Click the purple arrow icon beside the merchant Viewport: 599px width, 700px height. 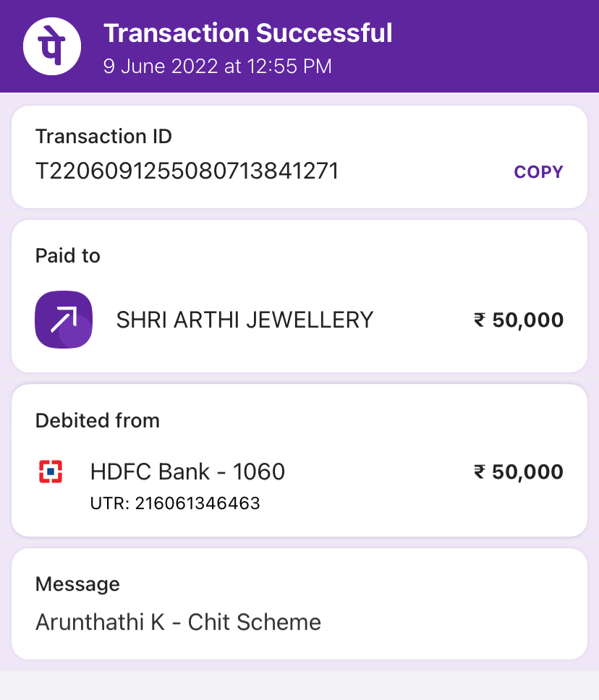64,320
